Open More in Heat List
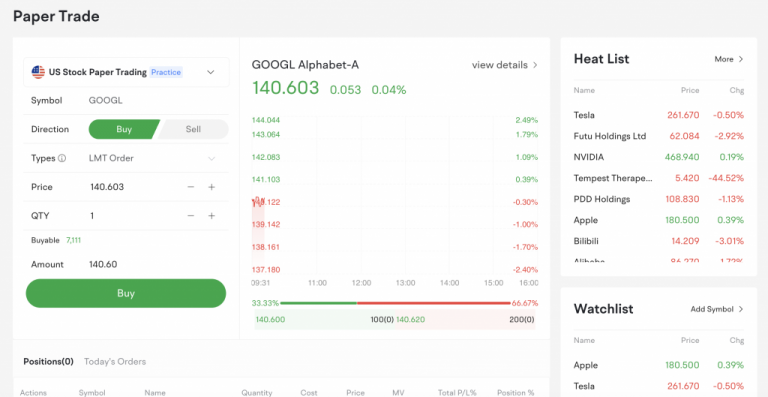This screenshot has height=397, width=768. coord(729,59)
